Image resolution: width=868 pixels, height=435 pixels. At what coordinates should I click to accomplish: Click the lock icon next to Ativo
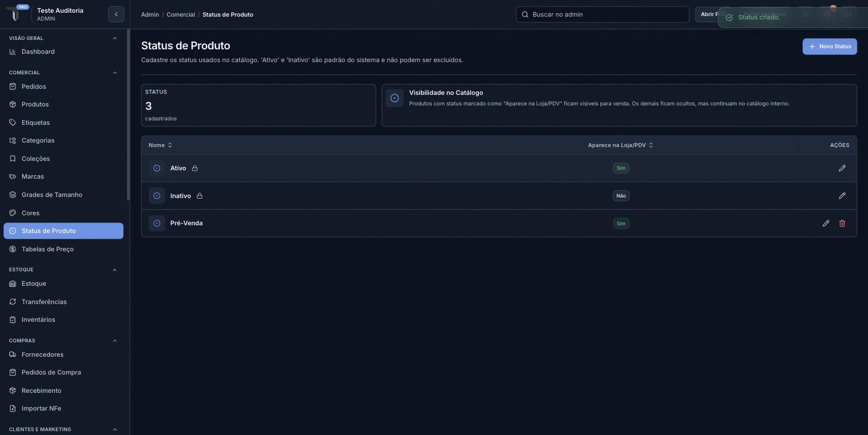[x=195, y=168]
